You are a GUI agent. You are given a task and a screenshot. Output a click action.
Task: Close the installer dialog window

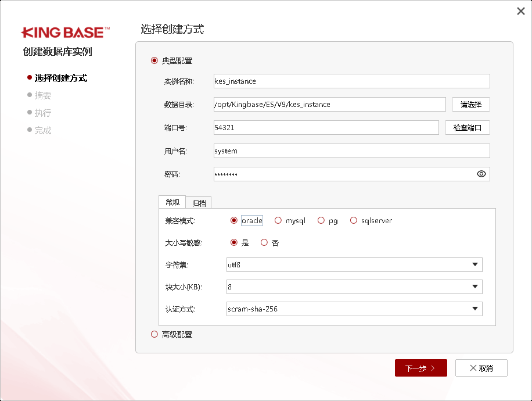(x=520, y=11)
